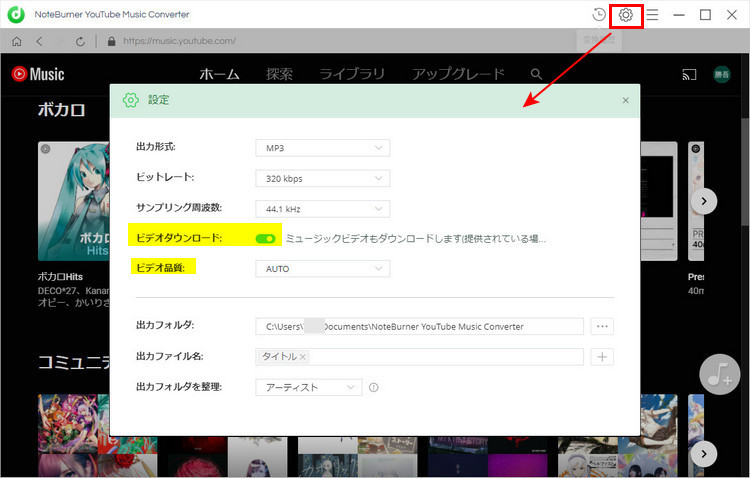
Task: Click the lock icon in address bar
Action: click(111, 41)
